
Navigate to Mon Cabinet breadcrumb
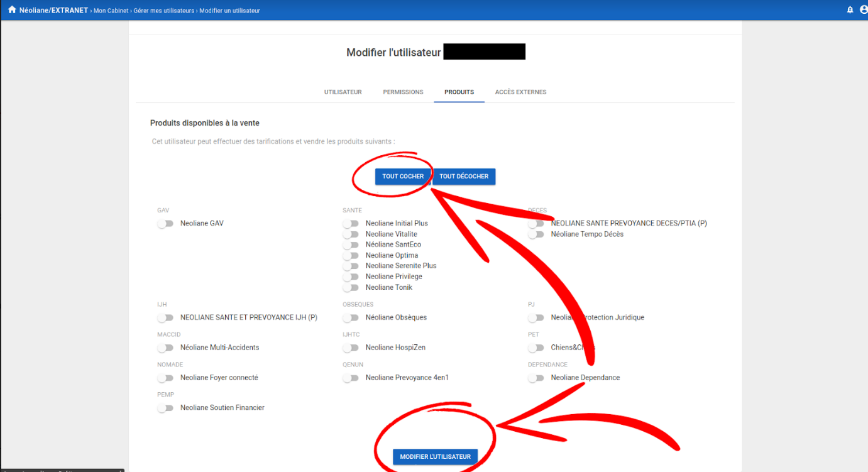coord(111,11)
